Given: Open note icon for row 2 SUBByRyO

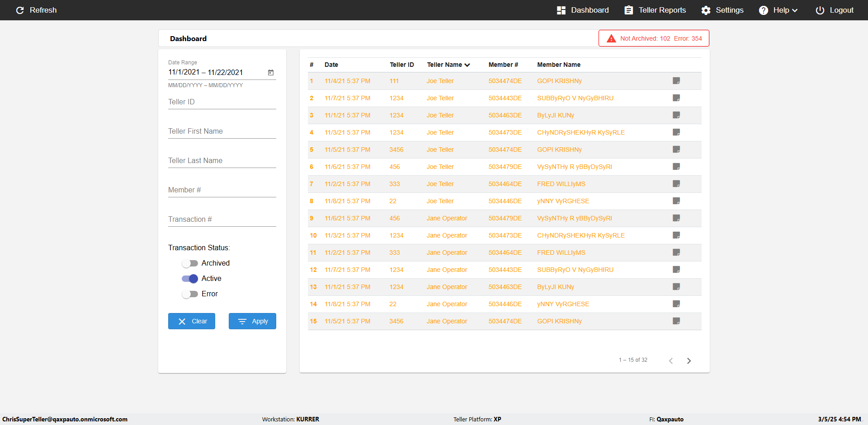Looking at the screenshot, I should click(x=676, y=98).
